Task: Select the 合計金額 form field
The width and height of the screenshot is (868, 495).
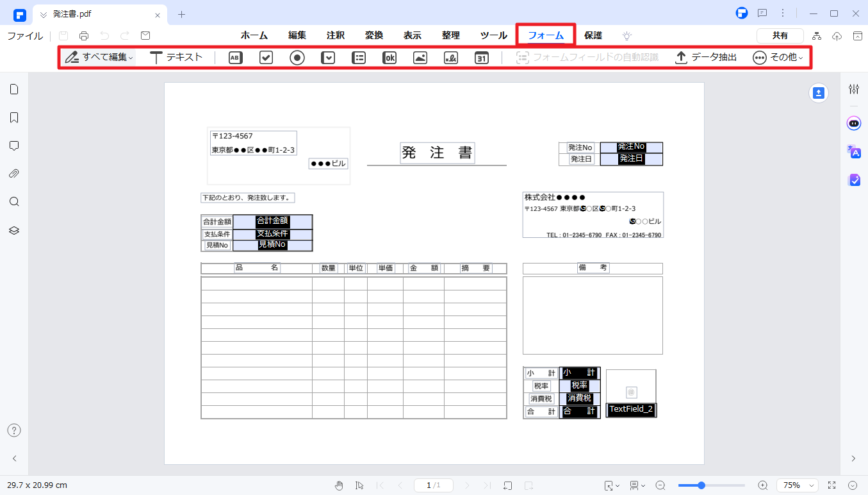Action: point(272,221)
